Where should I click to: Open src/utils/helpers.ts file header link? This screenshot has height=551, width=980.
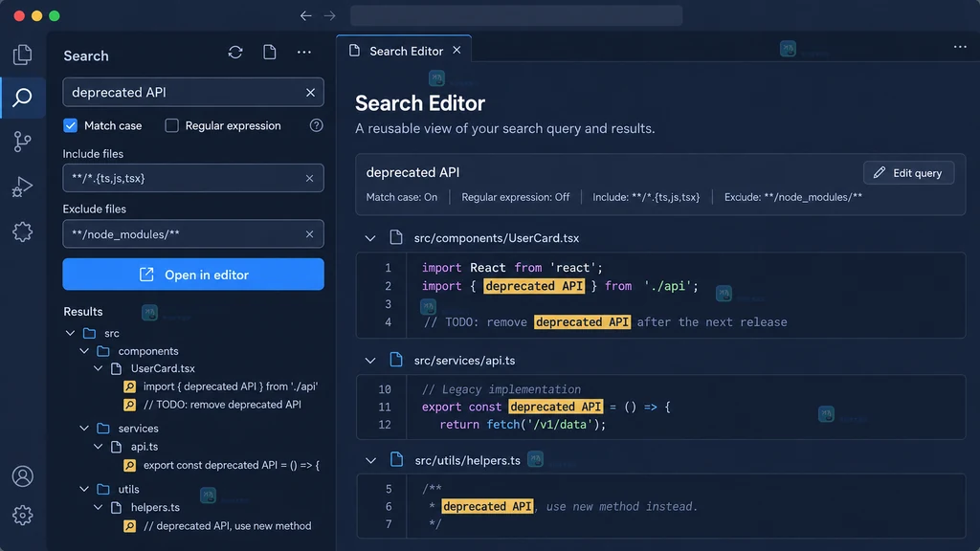click(x=467, y=460)
